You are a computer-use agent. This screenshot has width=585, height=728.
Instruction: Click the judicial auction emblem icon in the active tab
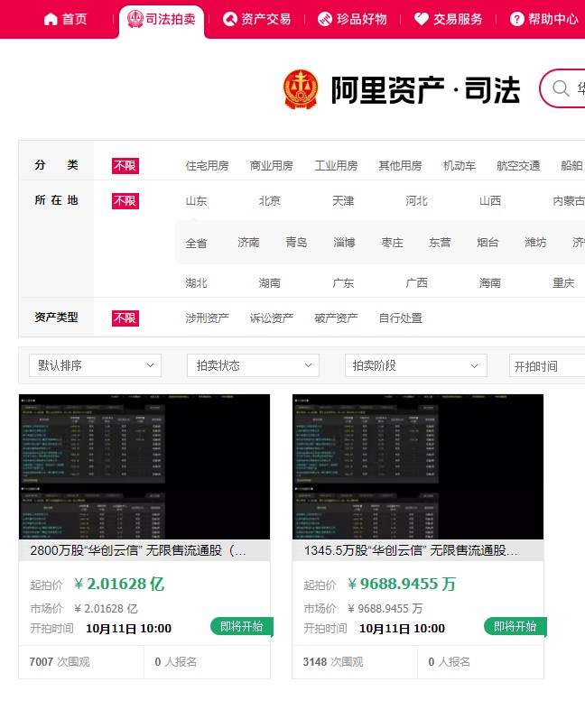pyautogui.click(x=135, y=19)
